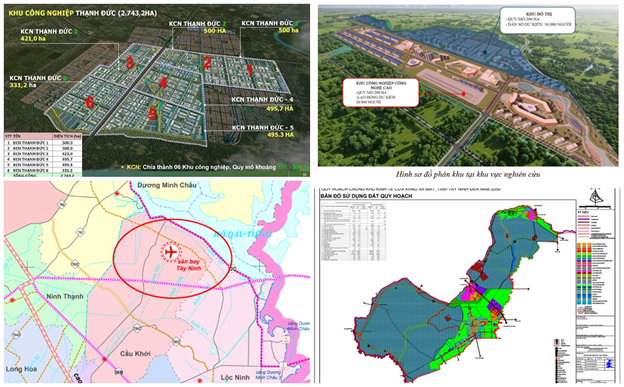Click the sân bay Tây Ninh label
The width and height of the screenshot is (624, 387).
pos(189,265)
